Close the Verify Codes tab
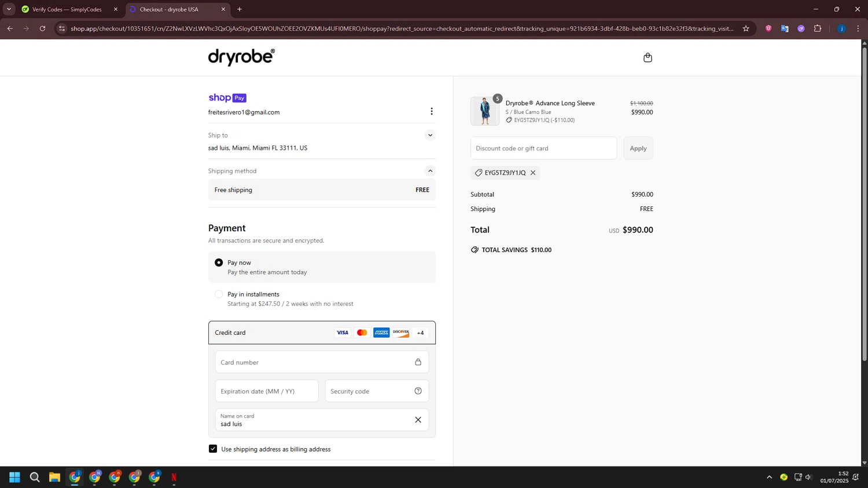The image size is (868, 488). point(115,9)
